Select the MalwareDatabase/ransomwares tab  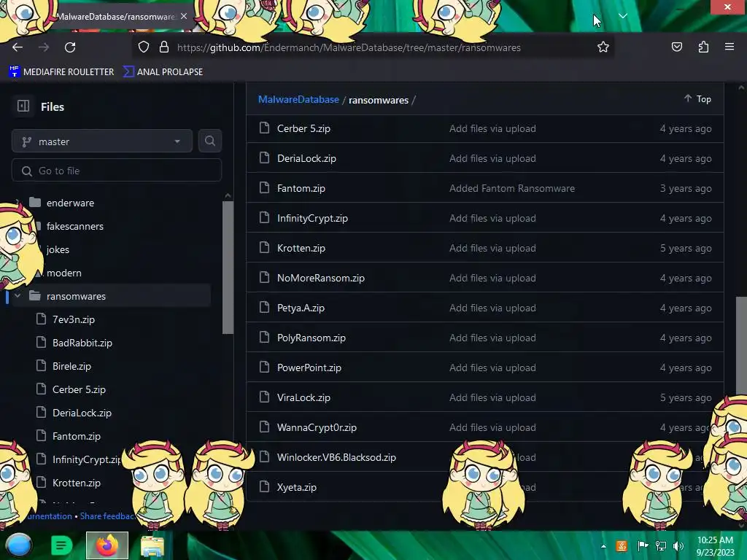[x=116, y=16]
